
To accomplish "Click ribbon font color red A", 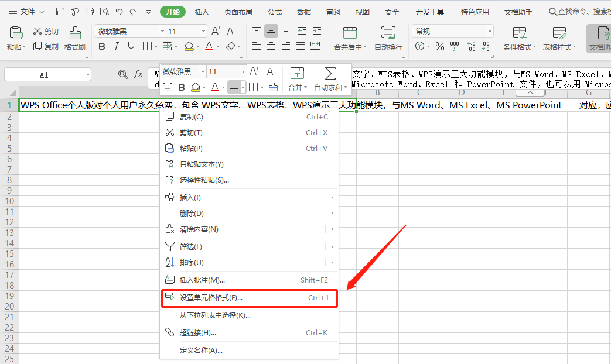I will pos(209,47).
